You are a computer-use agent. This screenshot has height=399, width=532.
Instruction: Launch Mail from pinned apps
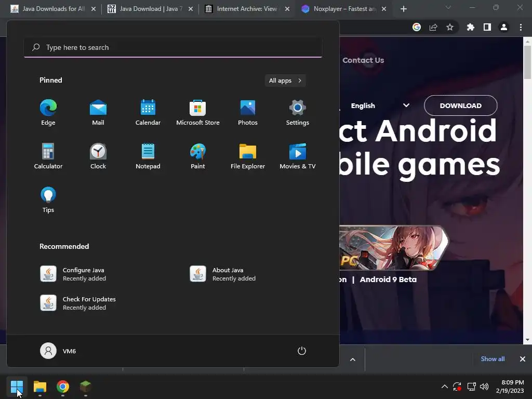click(98, 113)
